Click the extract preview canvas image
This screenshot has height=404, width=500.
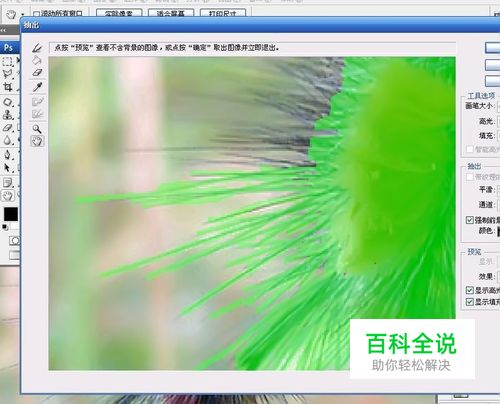pos(252,213)
